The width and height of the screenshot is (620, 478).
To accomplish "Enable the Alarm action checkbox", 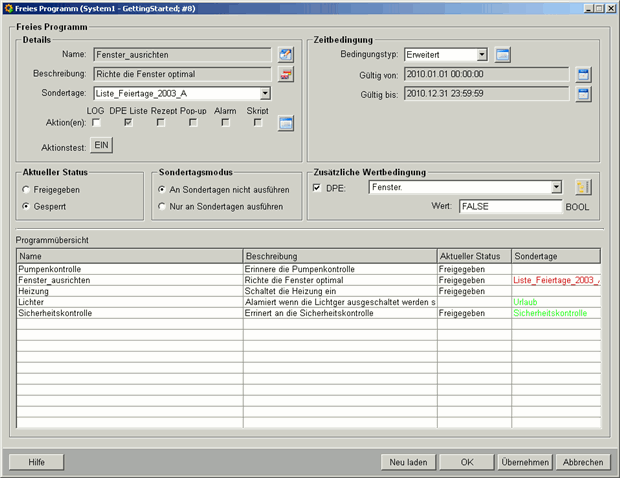I will (x=225, y=123).
